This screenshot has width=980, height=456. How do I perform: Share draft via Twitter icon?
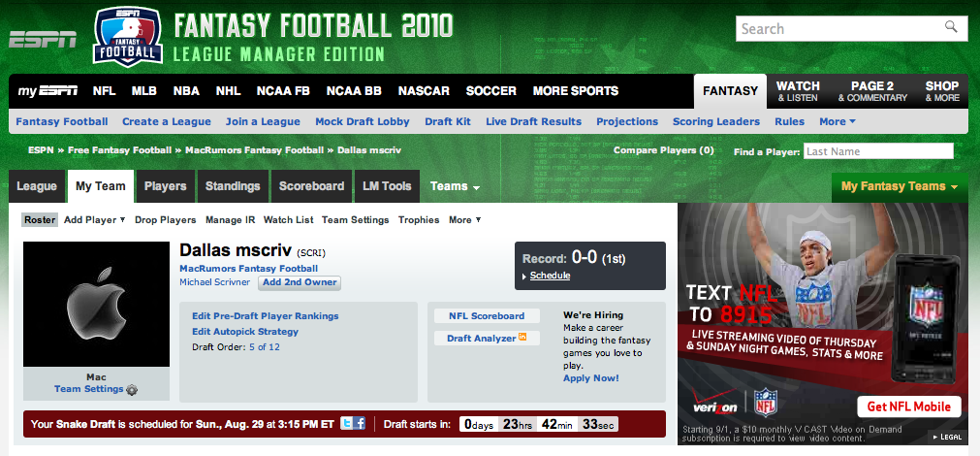347,423
